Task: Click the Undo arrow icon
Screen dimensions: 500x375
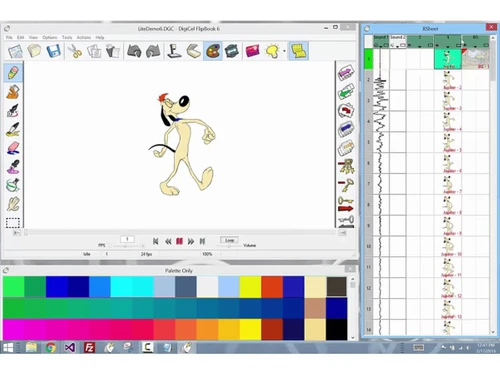Action: pos(134,52)
